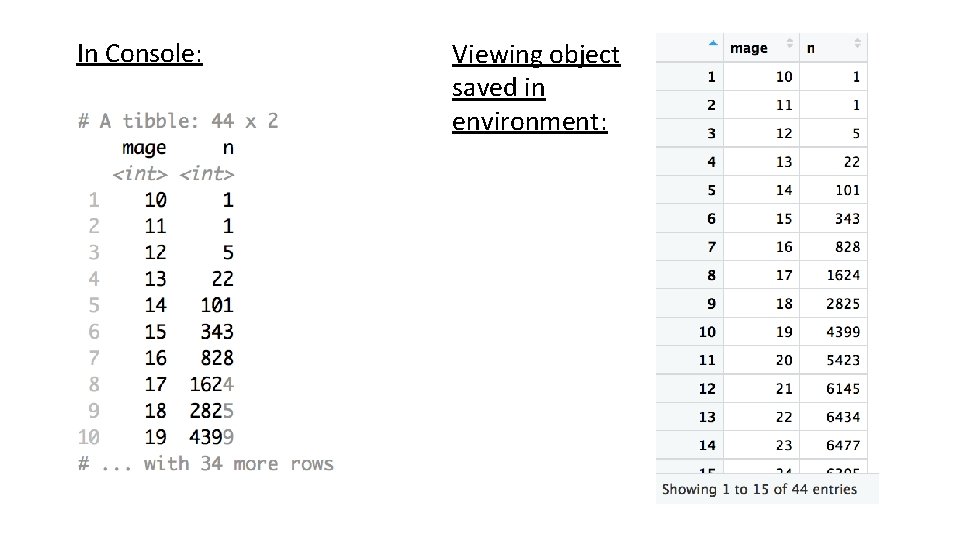Click the cell showing mage 17 in viewer
This screenshot has width=960, height=540.
(784, 275)
